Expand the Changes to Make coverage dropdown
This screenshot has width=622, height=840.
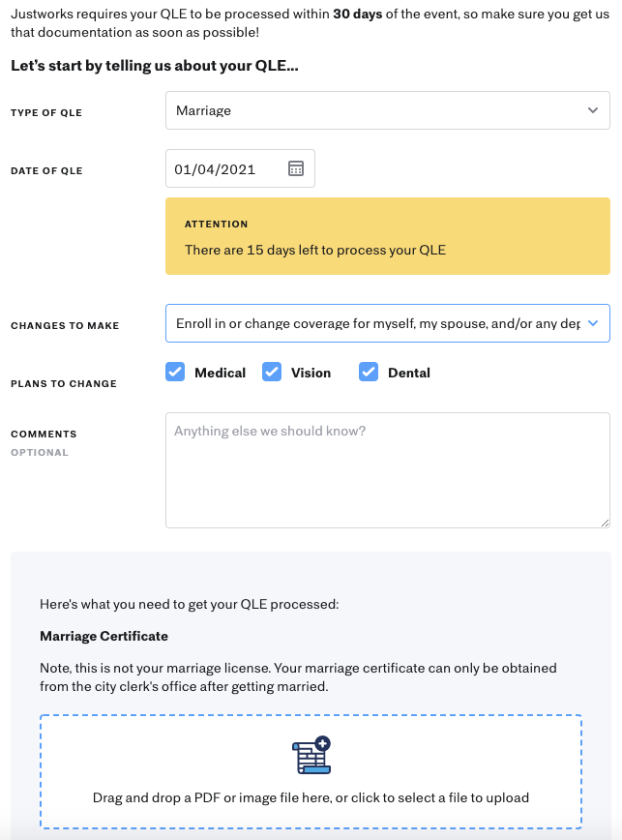tap(387, 323)
